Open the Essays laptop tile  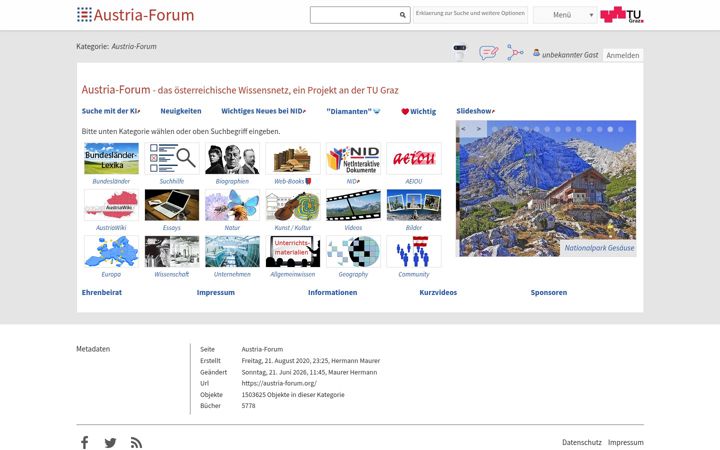point(172,205)
